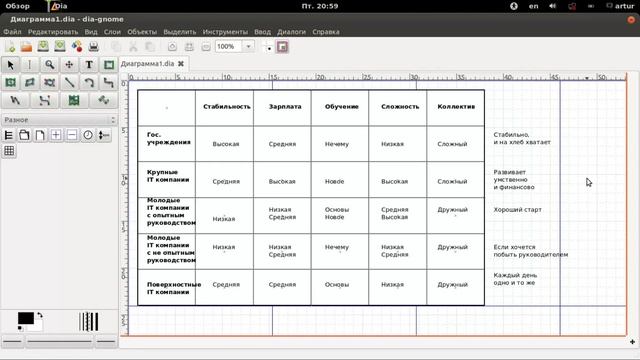640x360 pixels.
Task: Click the Save As toolbar icon
Action: [60, 47]
